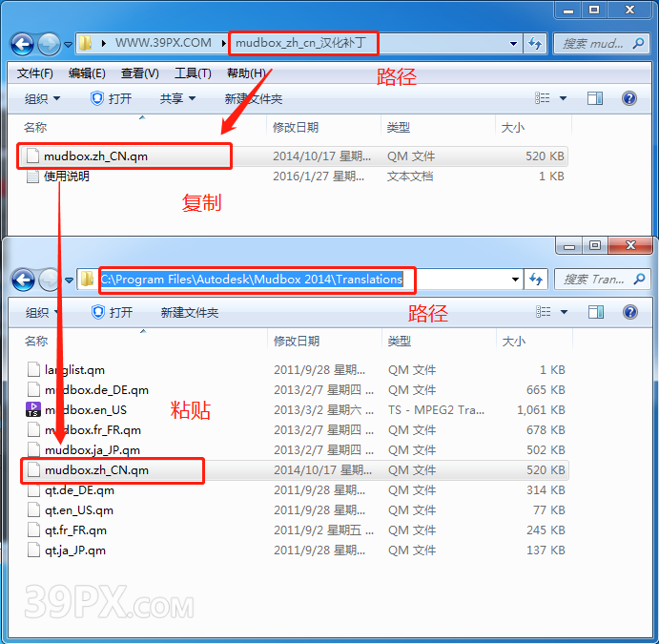Open the 工具(T) menu
The image size is (659, 644).
click(x=193, y=73)
